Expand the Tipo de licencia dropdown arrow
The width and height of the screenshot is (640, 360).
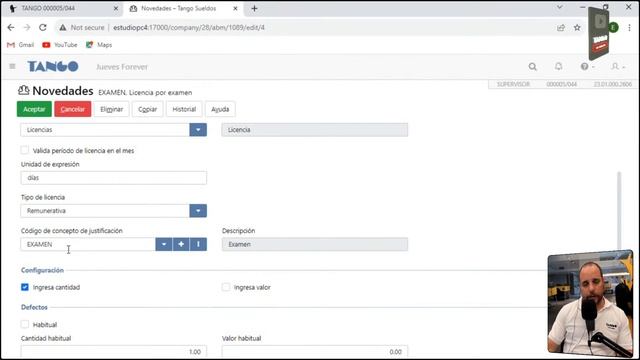tap(198, 211)
